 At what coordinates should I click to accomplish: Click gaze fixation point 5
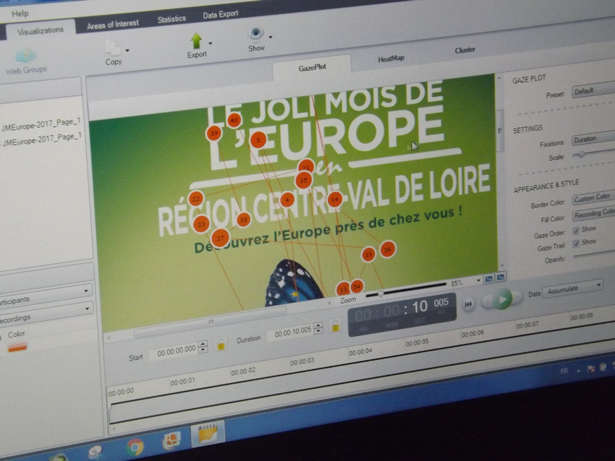coord(258,140)
